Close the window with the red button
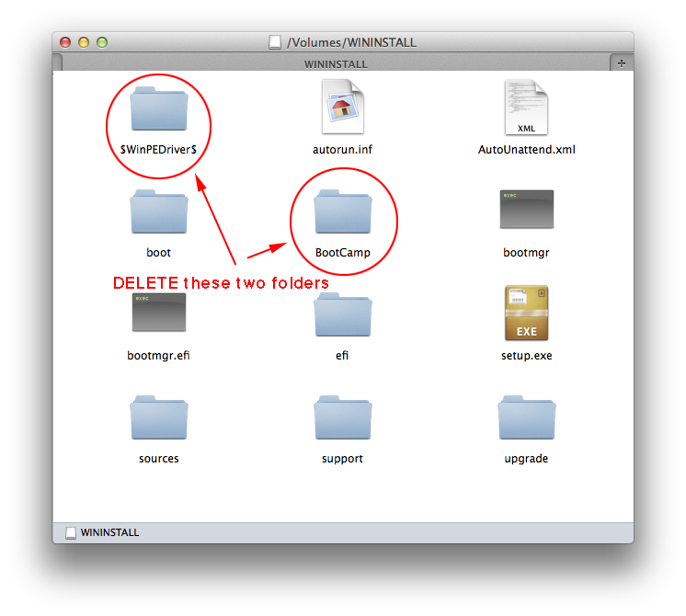This screenshot has width=686, height=616. [65, 42]
